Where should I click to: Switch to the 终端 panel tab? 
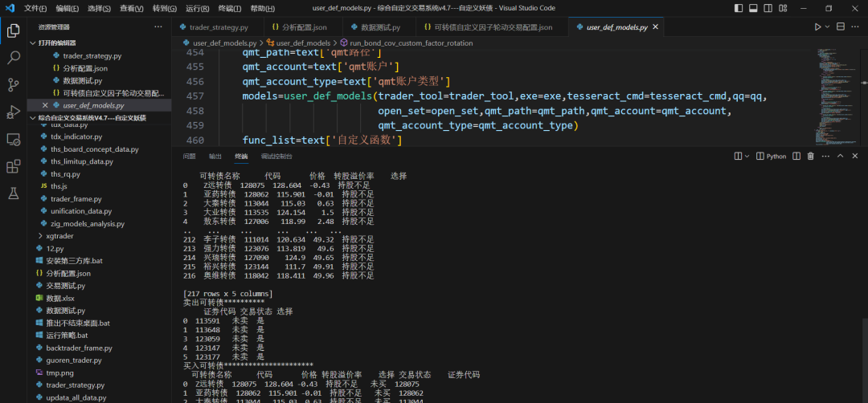tap(241, 157)
